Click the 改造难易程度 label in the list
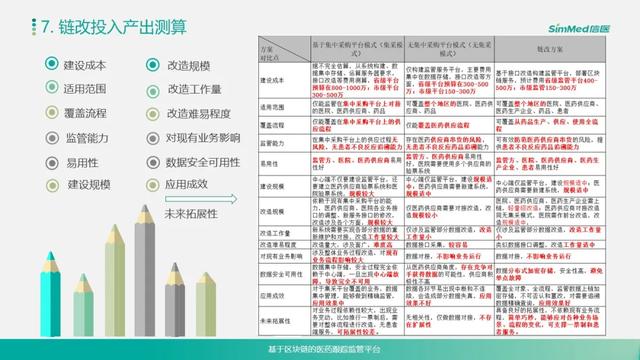Image resolution: width=640 pixels, height=360 pixels. [199, 114]
